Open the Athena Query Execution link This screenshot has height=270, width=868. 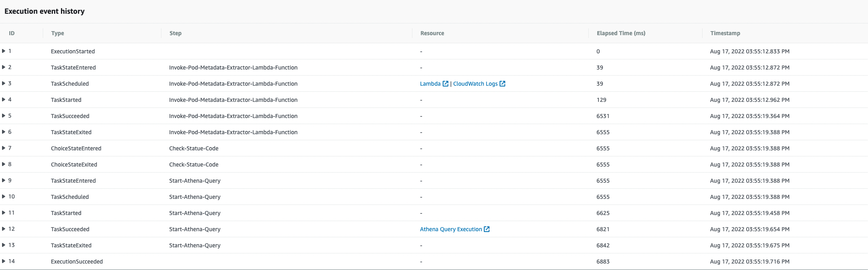[x=451, y=229]
